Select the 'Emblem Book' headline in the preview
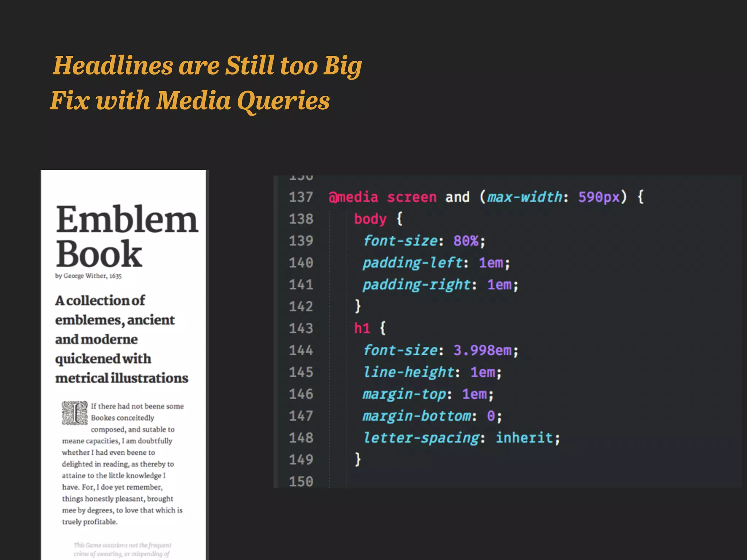Image resolution: width=747 pixels, height=560 pixels. click(x=127, y=236)
